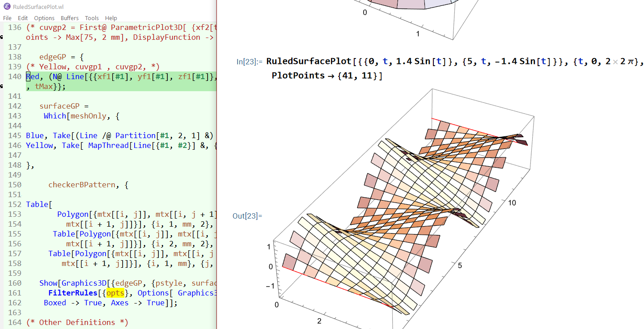Click the line-wrap fringe marker at line 140

[1, 86]
